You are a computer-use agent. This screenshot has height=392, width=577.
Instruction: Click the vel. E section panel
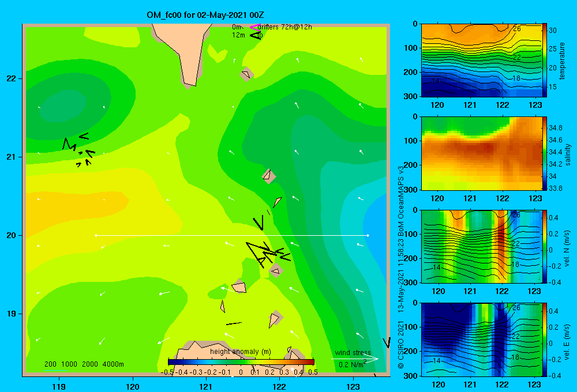481,340
